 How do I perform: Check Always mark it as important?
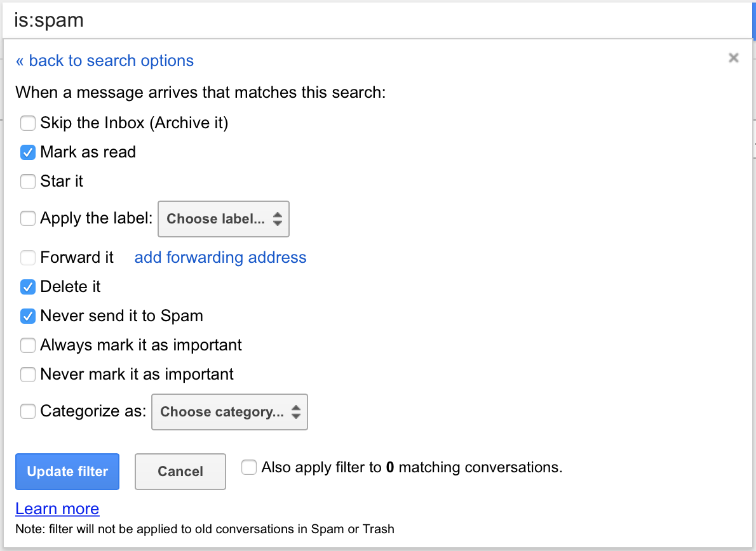pos(28,345)
